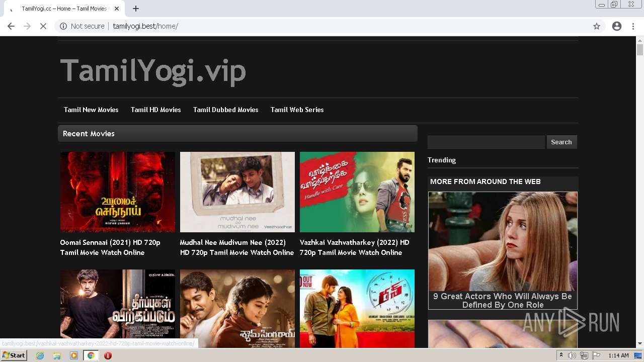Screen dimensions: 644x362
Task: Open the Tamil New Movies menu
Action: coord(91,110)
